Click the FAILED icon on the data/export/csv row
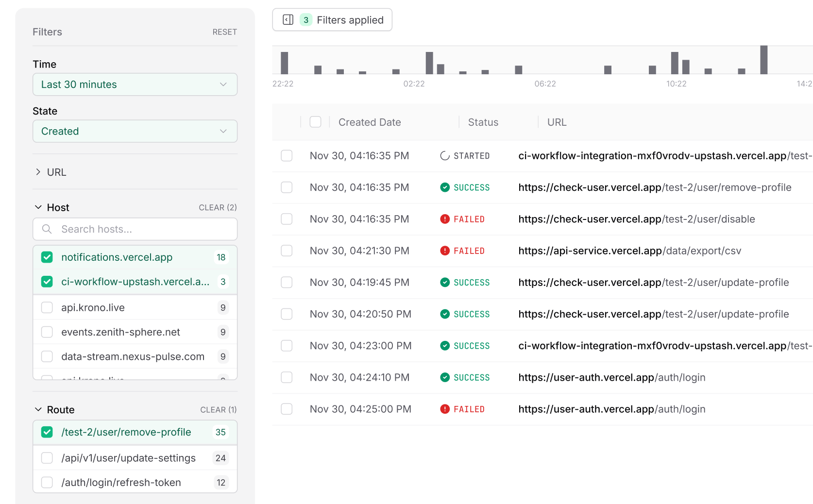The width and height of the screenshot is (813, 504). pos(444,251)
